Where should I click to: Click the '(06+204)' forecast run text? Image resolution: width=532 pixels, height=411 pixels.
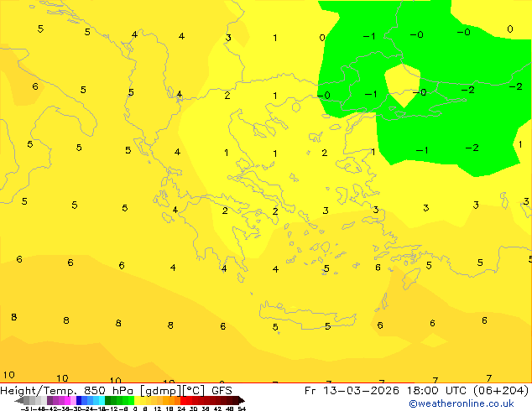pyautogui.click(x=501, y=391)
